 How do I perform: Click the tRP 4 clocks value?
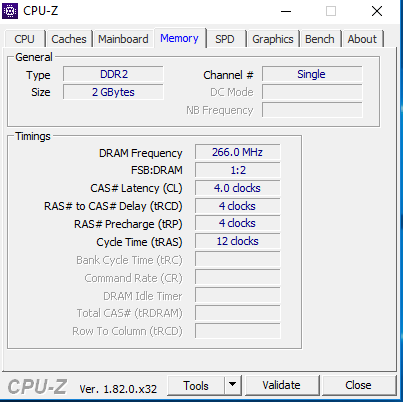click(x=237, y=223)
